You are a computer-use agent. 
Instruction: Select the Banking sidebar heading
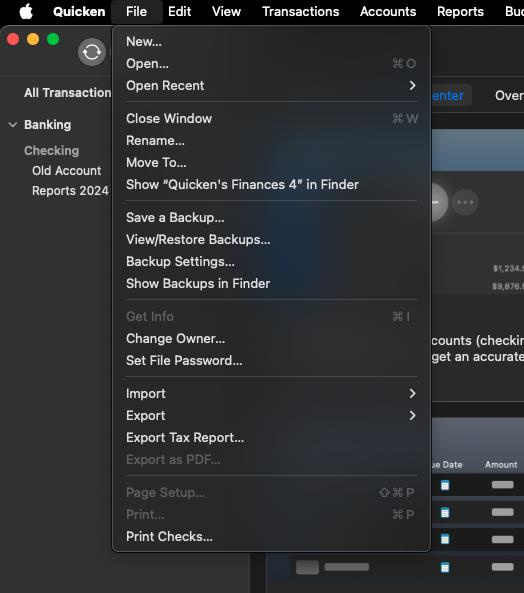(47, 125)
